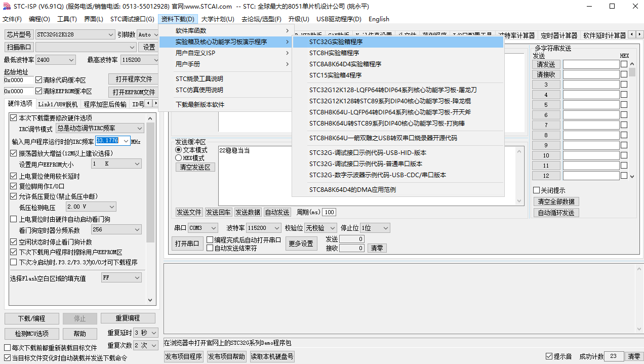
Task: Click the left scroll arrow on hardware options tabs
Action: 147,103
